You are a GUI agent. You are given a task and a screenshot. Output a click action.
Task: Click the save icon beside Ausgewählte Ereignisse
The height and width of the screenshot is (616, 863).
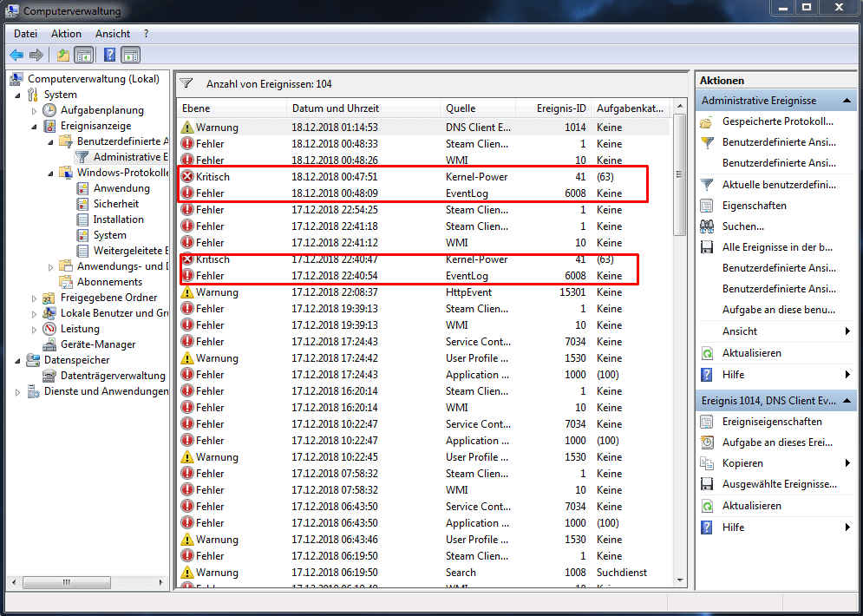coord(707,484)
